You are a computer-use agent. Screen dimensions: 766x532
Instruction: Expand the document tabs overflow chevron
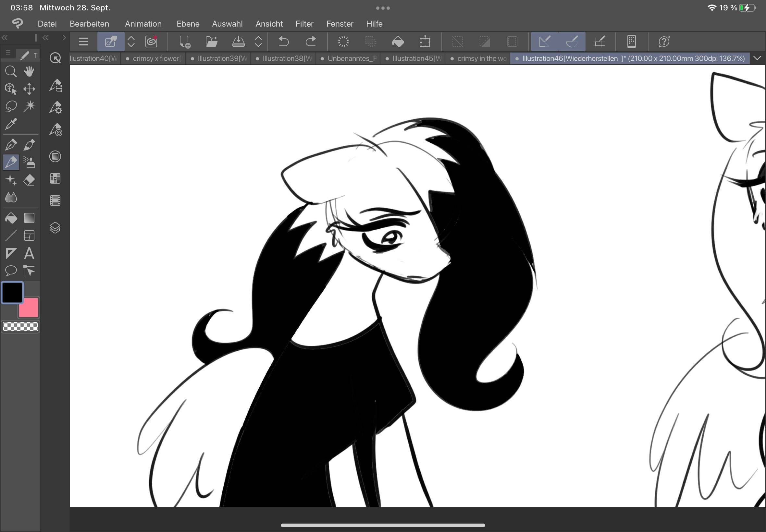pyautogui.click(x=757, y=58)
